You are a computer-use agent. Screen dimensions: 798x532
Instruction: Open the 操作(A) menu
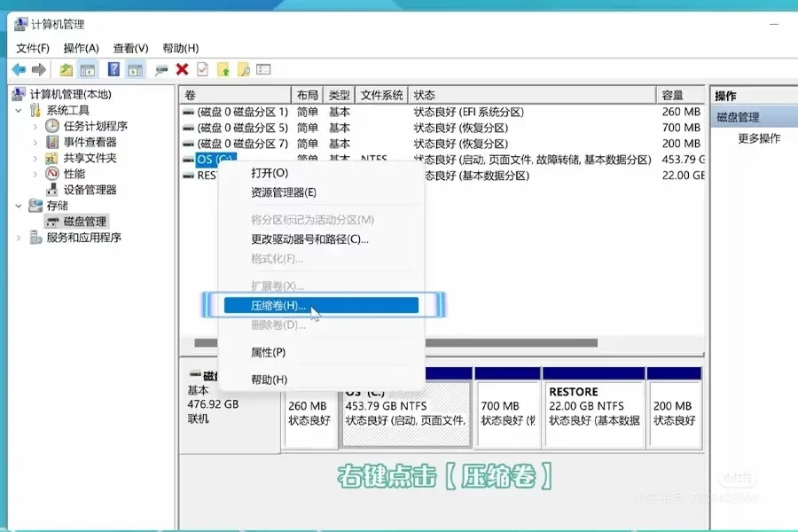(x=82, y=47)
